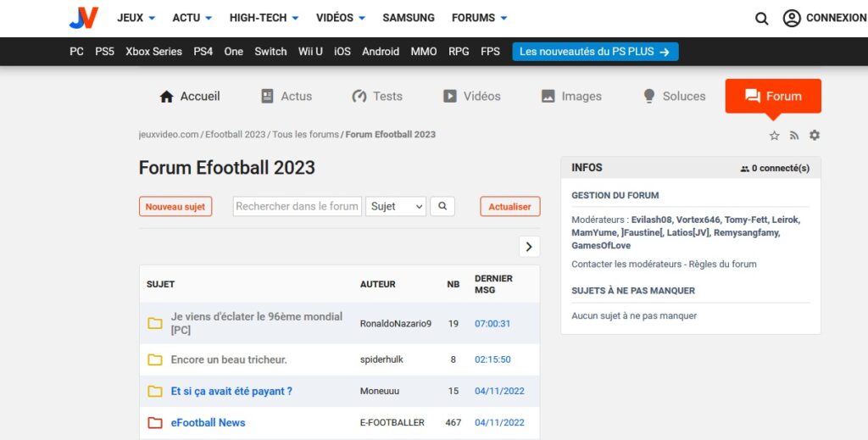Viewport: 868px width, 440px height.
Task: Select the PC platform link
Action: (x=76, y=52)
